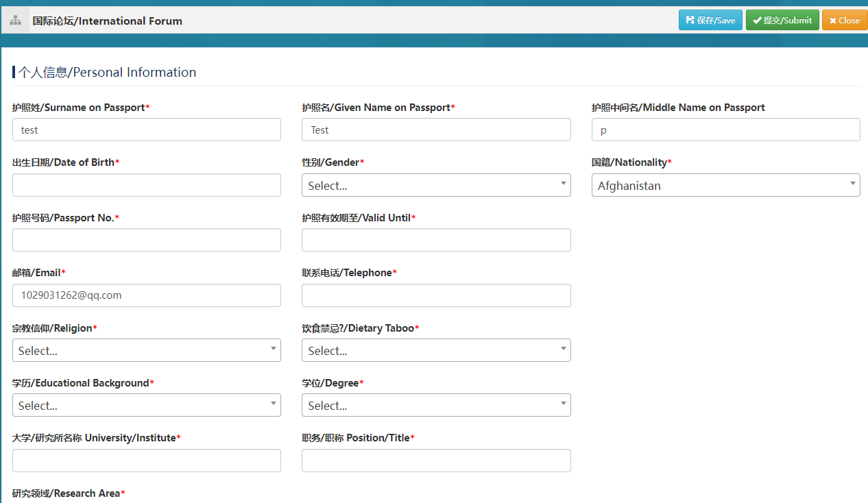868x503 pixels.
Task: Click the Save button
Action: pyautogui.click(x=710, y=21)
